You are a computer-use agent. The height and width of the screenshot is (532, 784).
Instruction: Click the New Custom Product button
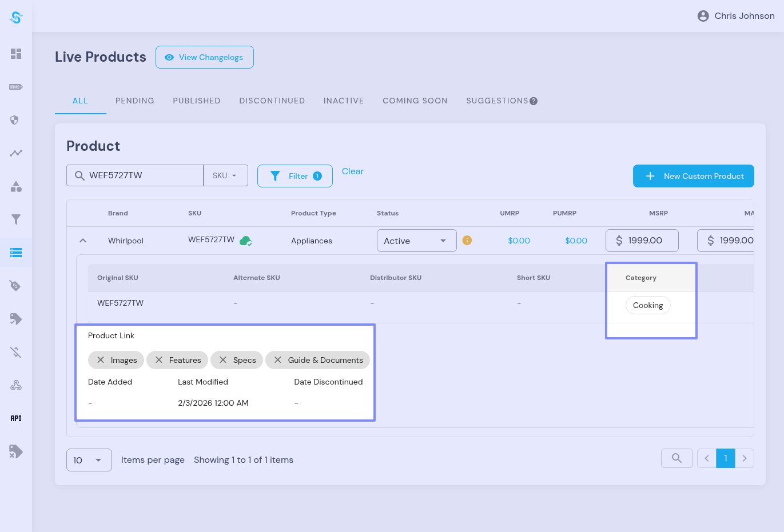(693, 176)
